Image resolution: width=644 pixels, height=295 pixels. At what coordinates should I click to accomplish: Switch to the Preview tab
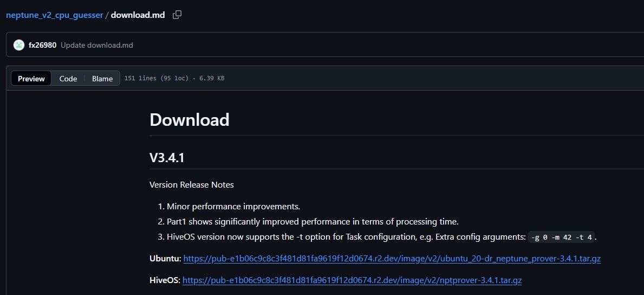31,79
